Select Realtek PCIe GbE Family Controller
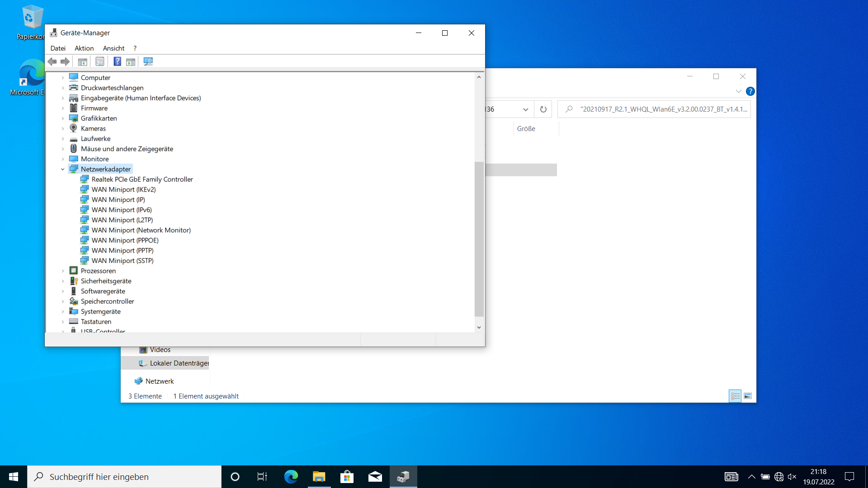 tap(142, 179)
